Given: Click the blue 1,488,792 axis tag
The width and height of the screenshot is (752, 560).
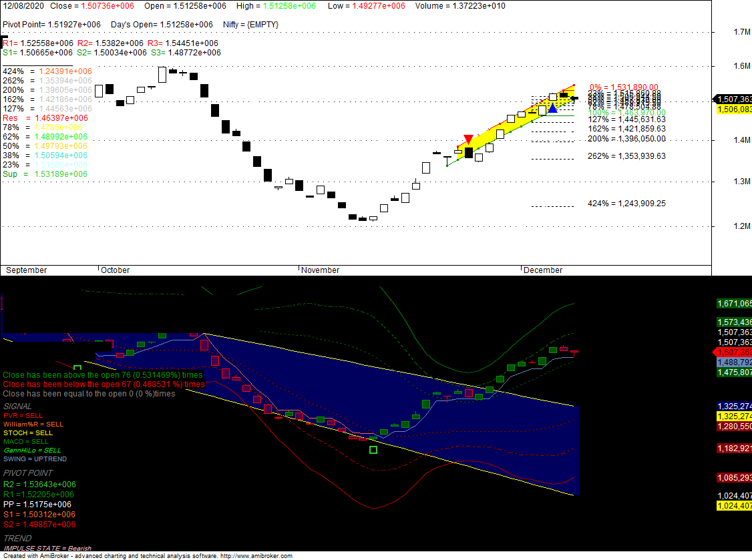Looking at the screenshot, I should click(734, 362).
